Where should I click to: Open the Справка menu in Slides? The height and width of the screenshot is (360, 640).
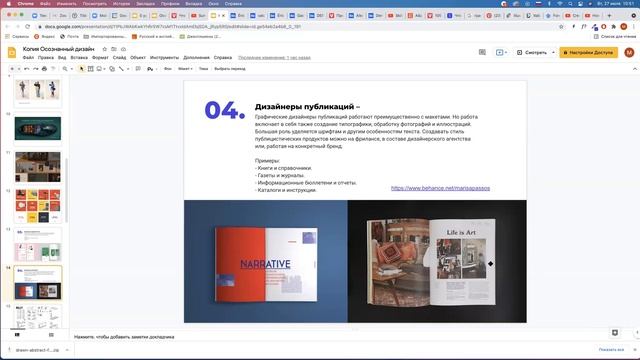coord(223,58)
